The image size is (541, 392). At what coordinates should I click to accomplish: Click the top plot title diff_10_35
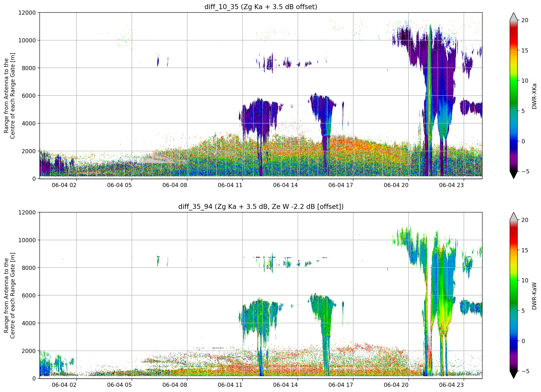click(261, 7)
